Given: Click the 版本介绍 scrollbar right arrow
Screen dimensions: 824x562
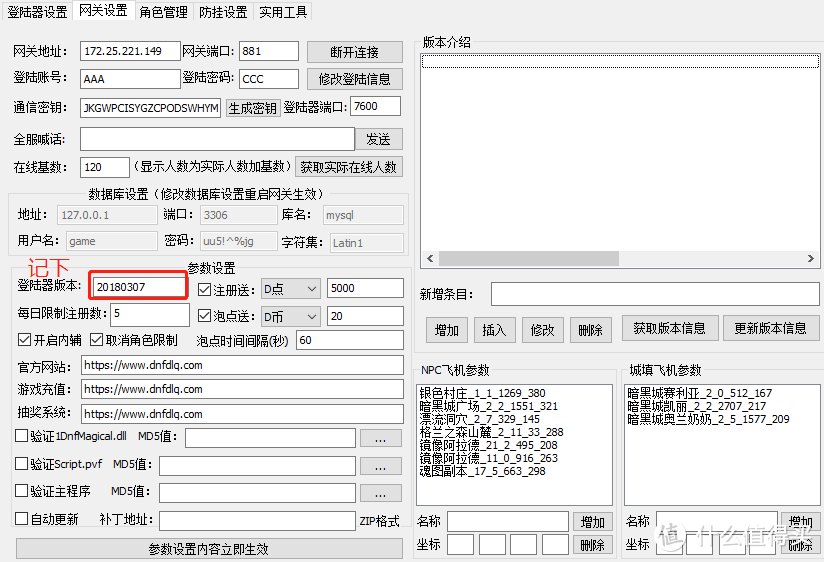Looking at the screenshot, I should point(810,258).
